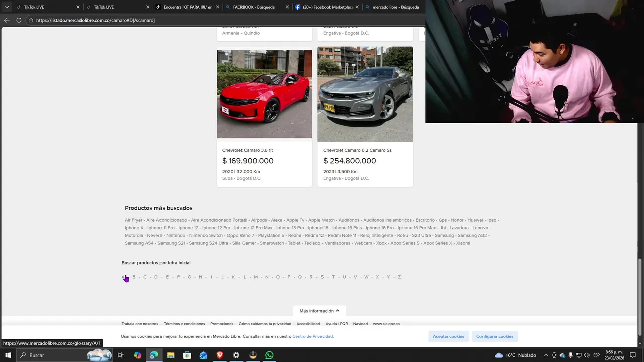Open Task View in the taskbar
The width and height of the screenshot is (644, 362).
click(x=121, y=355)
